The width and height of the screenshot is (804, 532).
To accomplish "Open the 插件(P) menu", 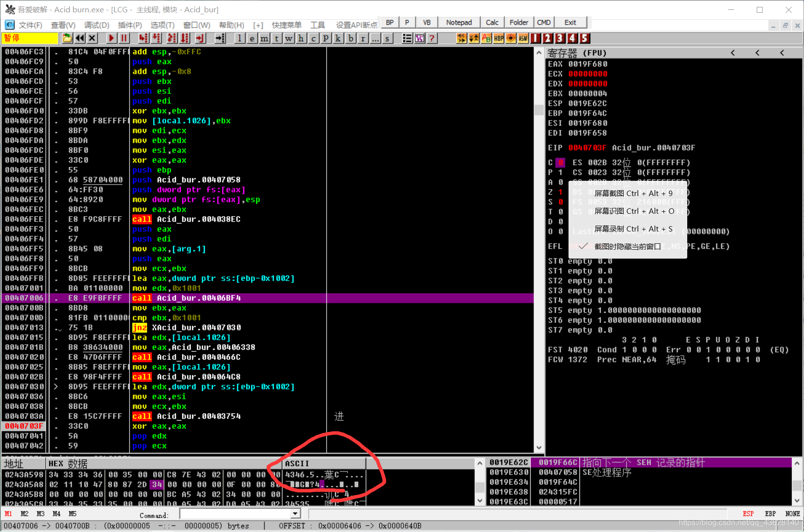I will [x=130, y=25].
